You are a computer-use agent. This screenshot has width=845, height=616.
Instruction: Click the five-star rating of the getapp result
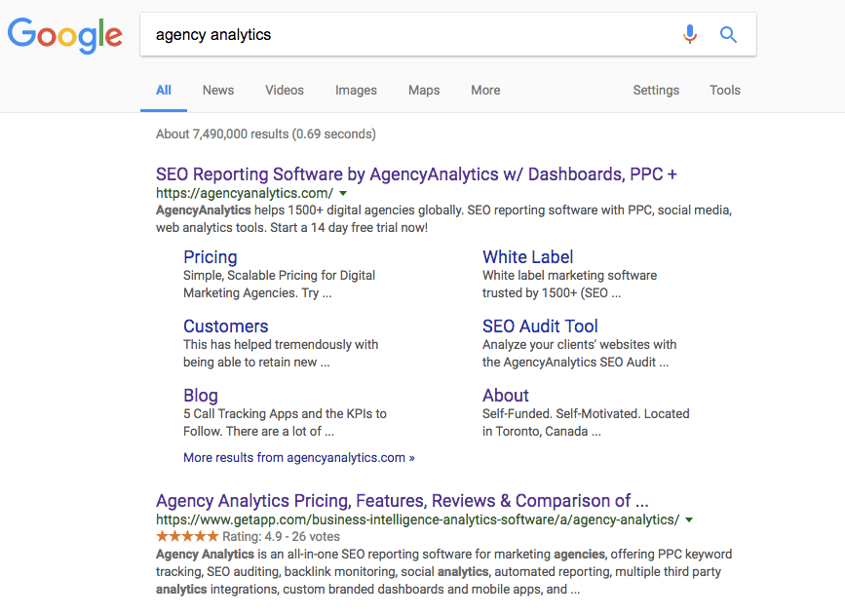187,536
